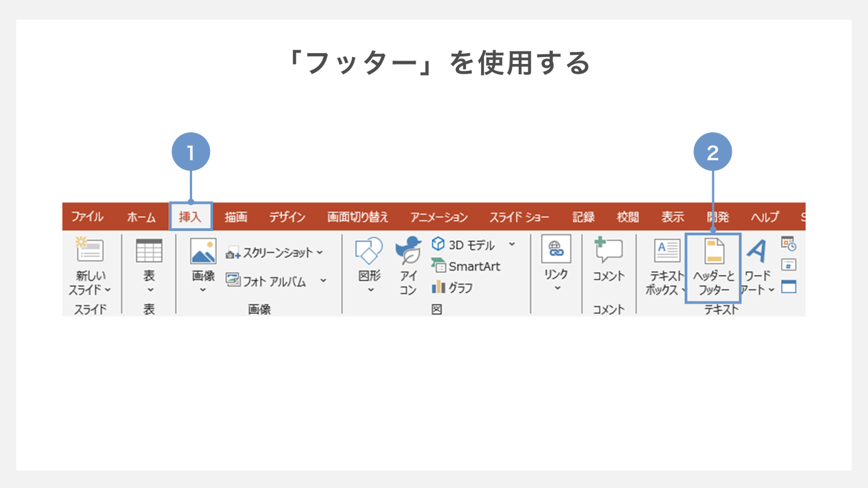Insert a Text Box
The height and width of the screenshot is (488, 868).
(x=667, y=251)
